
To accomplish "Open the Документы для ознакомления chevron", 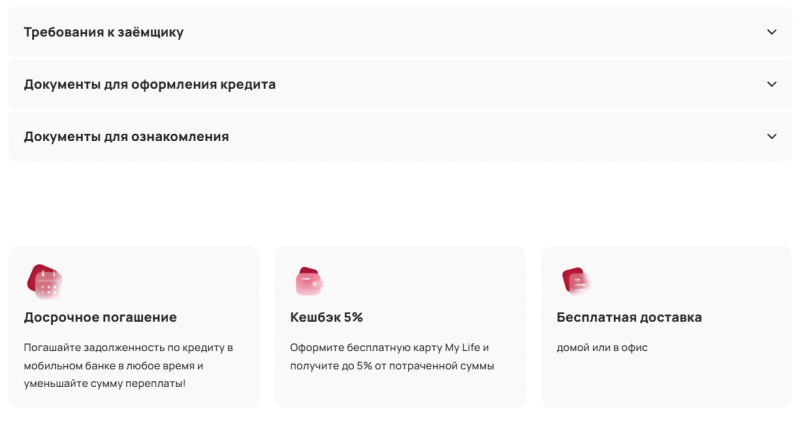I will tap(771, 136).
